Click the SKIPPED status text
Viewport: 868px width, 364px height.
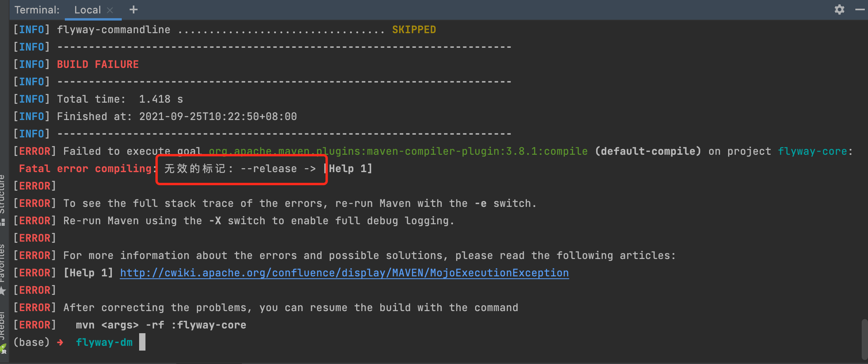pyautogui.click(x=414, y=30)
